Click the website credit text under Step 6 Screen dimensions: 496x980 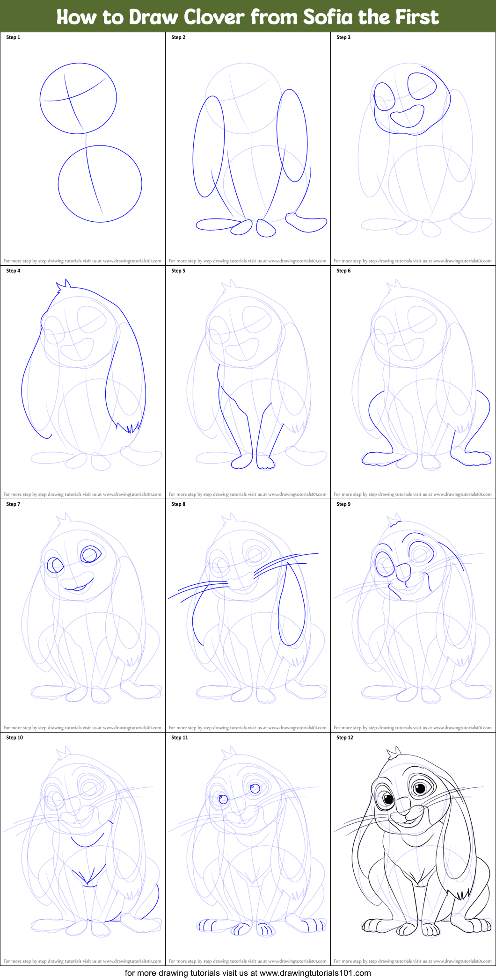tap(413, 494)
